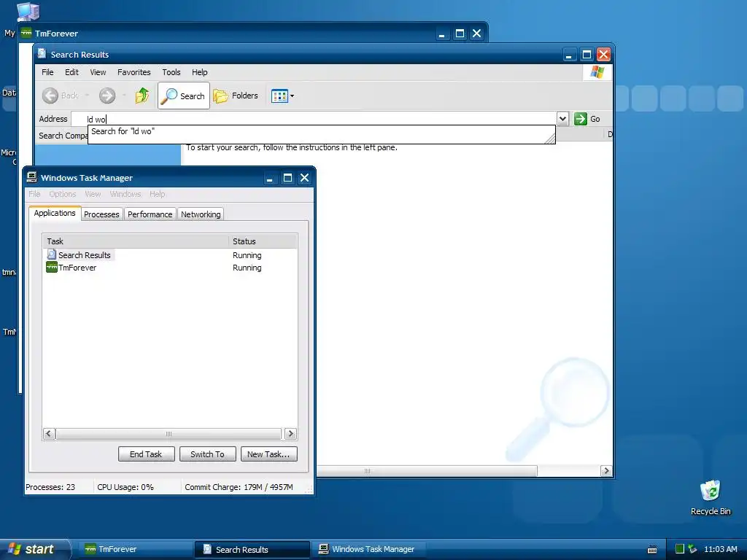Click the Search Results title bar icon
The height and width of the screenshot is (560, 747).
42,53
